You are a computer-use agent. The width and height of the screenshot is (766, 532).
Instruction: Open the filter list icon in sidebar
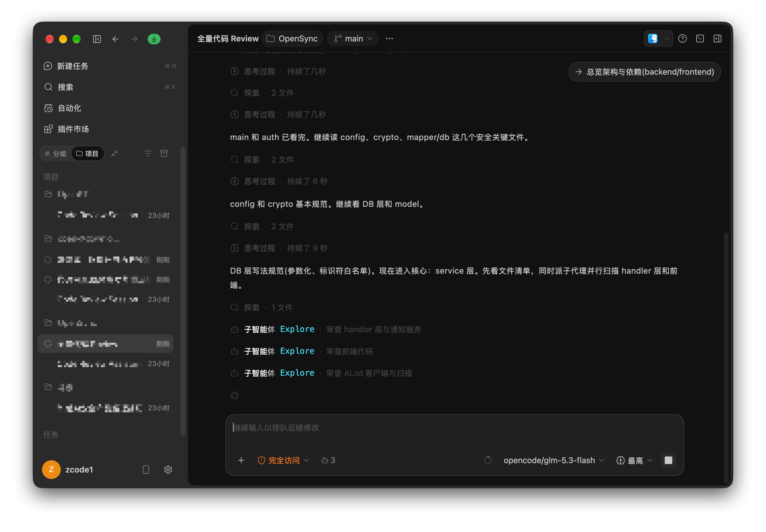point(147,153)
